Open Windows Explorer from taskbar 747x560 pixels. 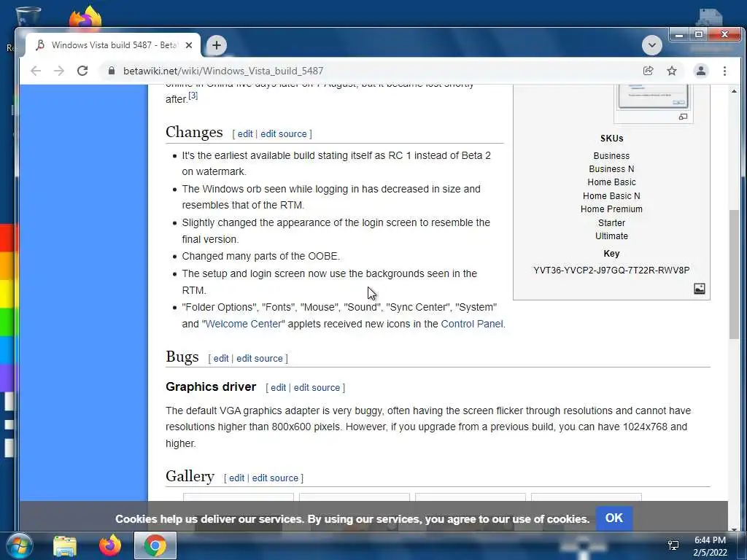point(65,545)
